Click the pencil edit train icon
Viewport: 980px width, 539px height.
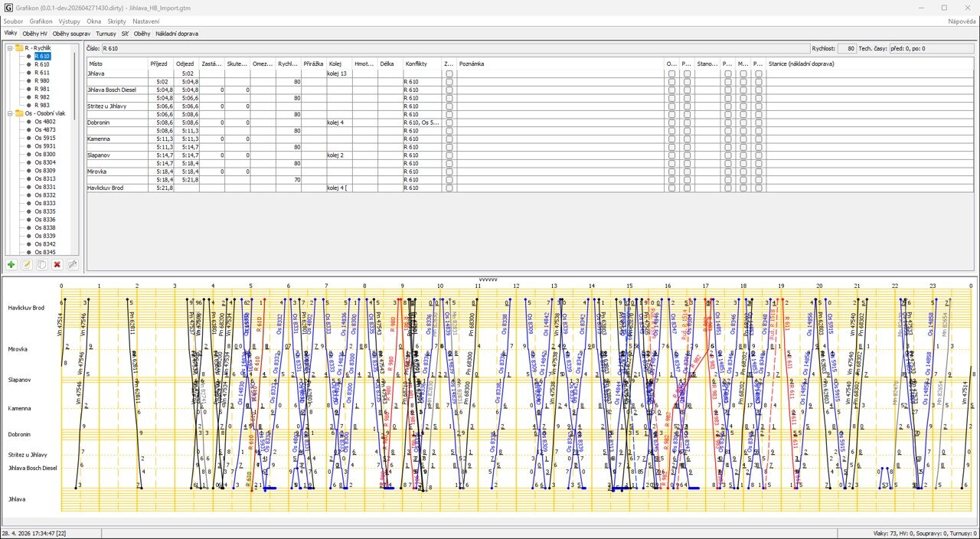(27, 264)
